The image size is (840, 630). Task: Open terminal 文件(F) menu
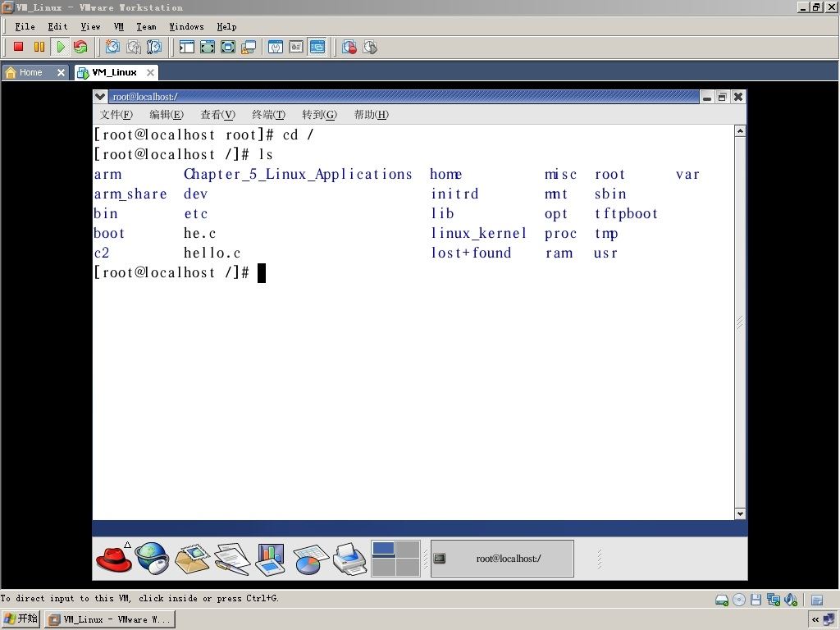click(116, 115)
